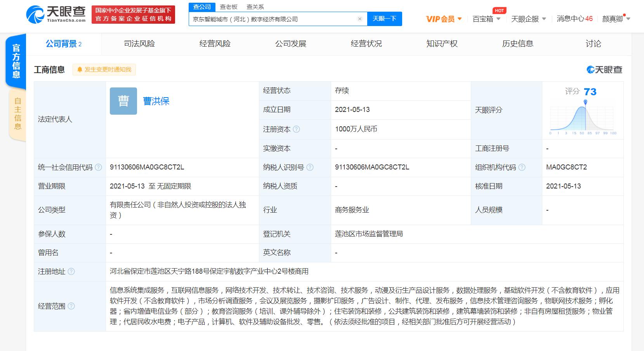Screen dimensions: 644x351
Task: Select the 存续 business status value
Action: [342, 91]
